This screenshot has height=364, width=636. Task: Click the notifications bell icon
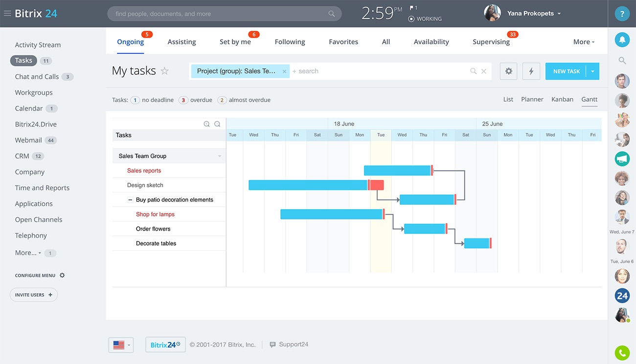[x=622, y=40]
